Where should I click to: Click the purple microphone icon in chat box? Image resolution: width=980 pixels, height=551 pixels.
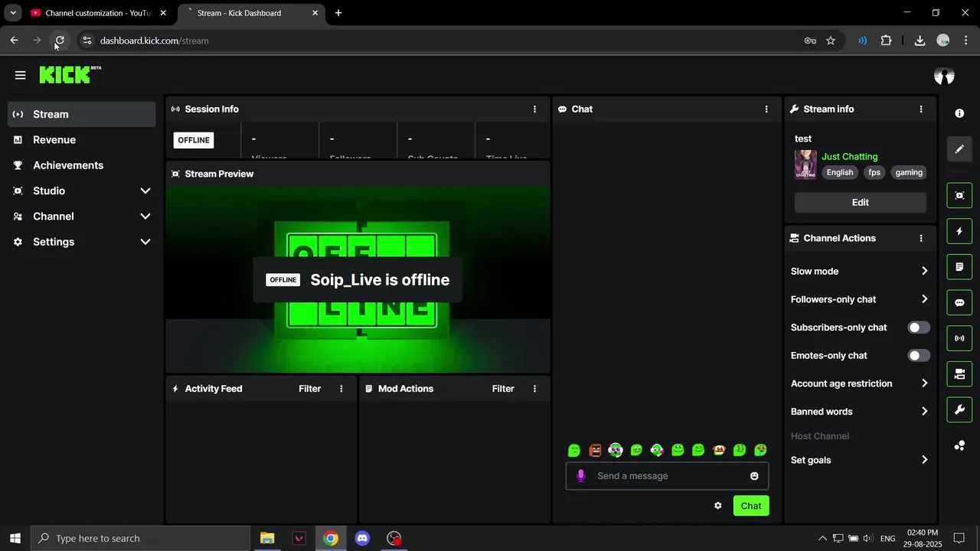(581, 476)
